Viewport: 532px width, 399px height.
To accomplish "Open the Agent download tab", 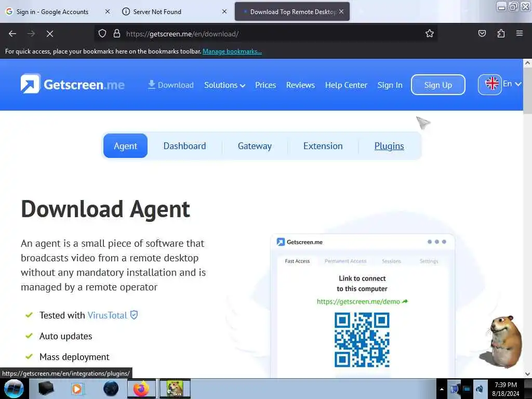I will click(x=126, y=146).
